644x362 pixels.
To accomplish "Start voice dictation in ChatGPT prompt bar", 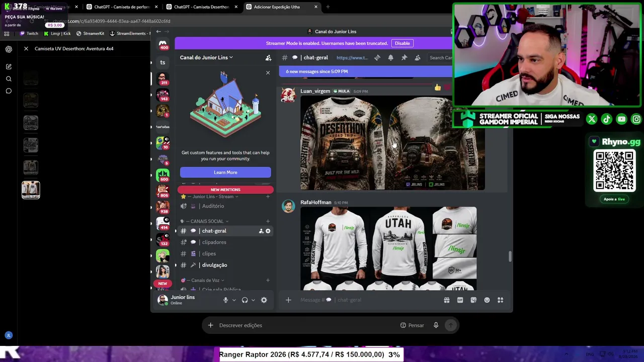I will pyautogui.click(x=436, y=325).
